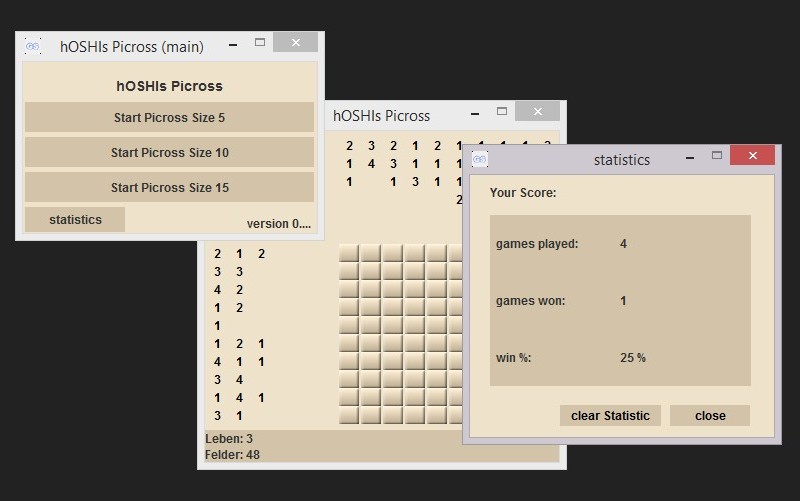
Task: Maximize the hOSHIs Picross (main) window
Action: point(260,43)
